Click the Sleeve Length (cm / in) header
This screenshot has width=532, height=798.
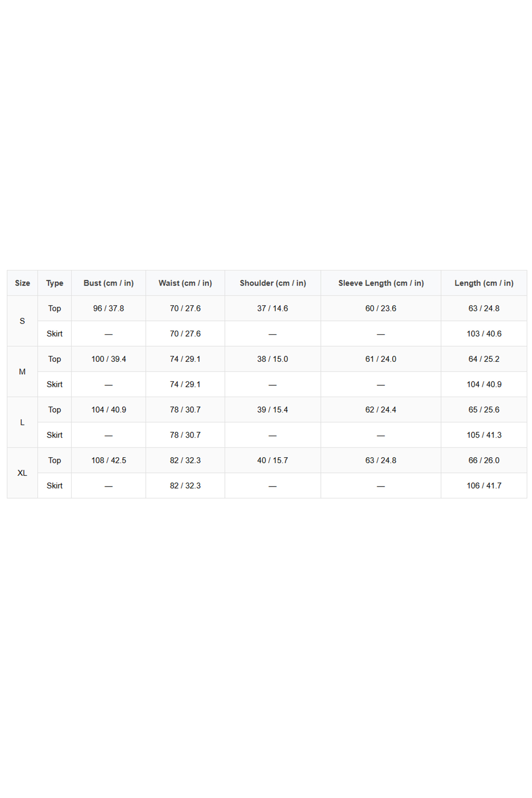tap(381, 283)
